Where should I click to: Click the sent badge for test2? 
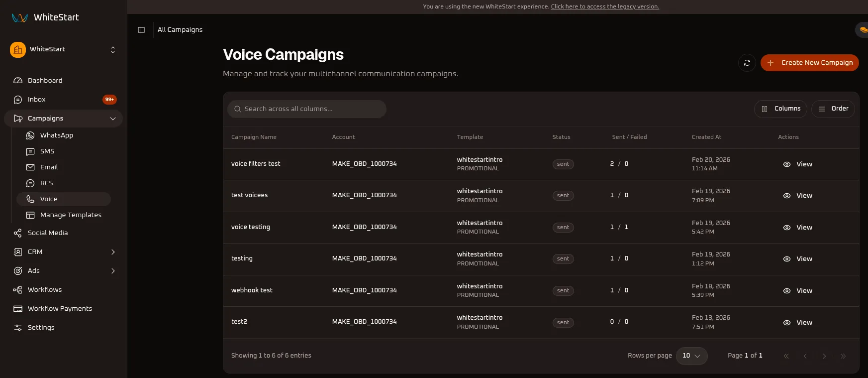pyautogui.click(x=563, y=323)
